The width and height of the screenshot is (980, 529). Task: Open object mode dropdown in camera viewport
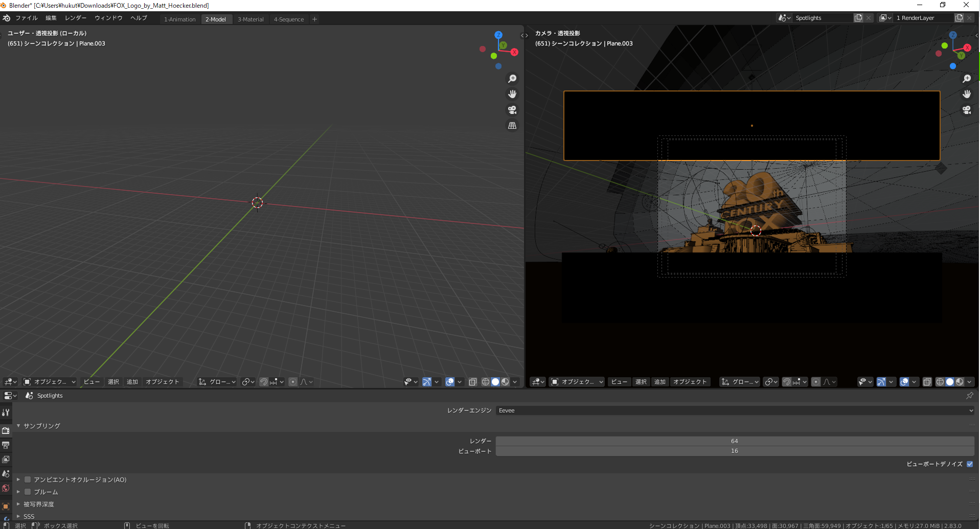577,382
